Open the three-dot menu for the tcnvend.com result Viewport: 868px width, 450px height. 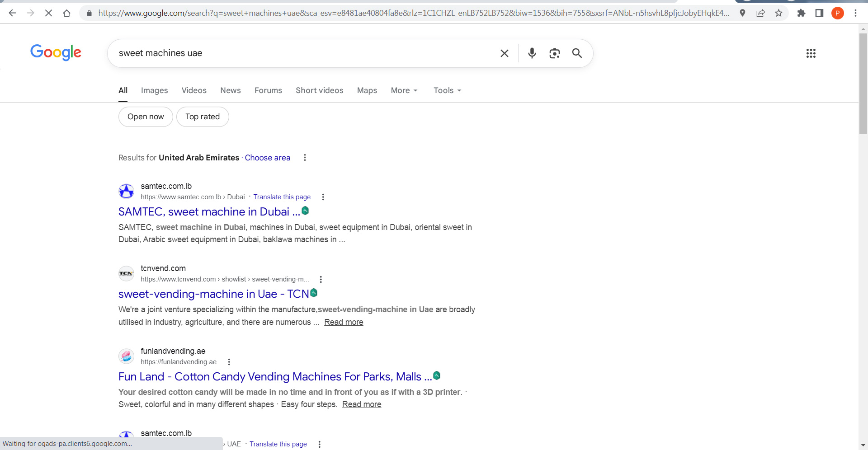click(x=321, y=279)
